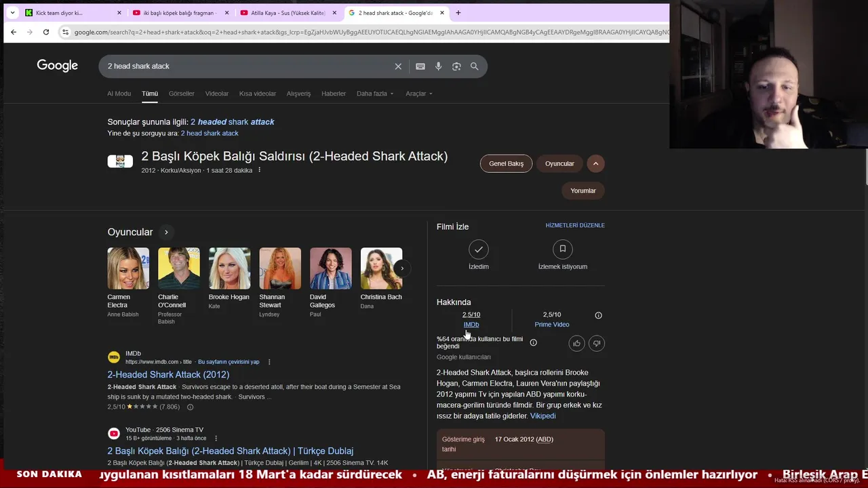Close the 'iki başlı köpek balığı fragman' tab

pyautogui.click(x=227, y=13)
